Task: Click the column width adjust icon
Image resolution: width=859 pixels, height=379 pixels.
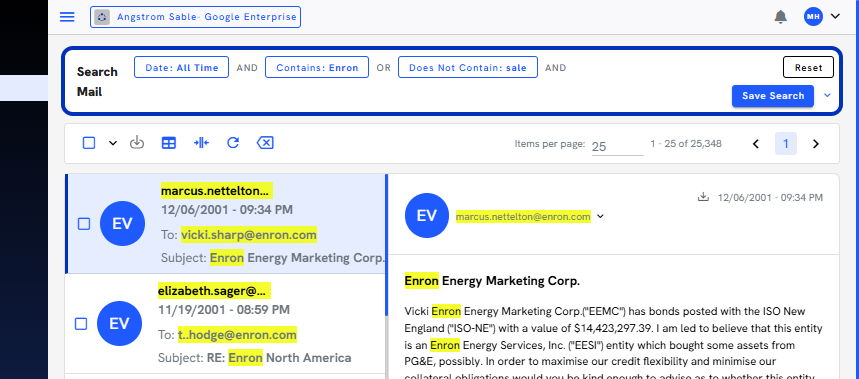Action: click(201, 143)
